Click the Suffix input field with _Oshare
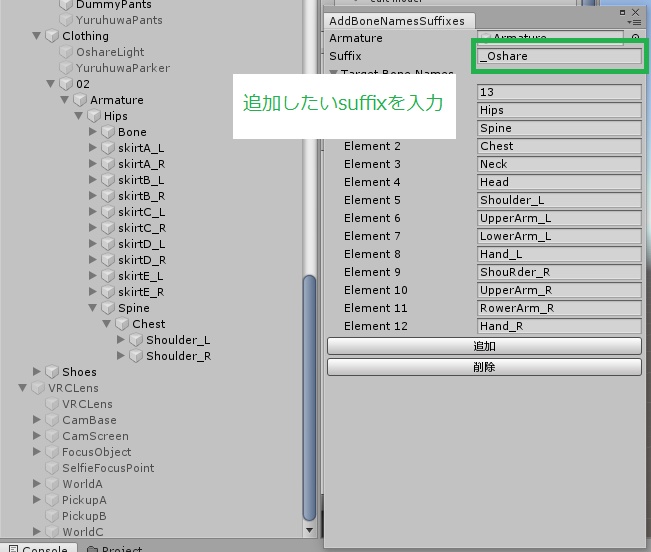 click(x=559, y=56)
